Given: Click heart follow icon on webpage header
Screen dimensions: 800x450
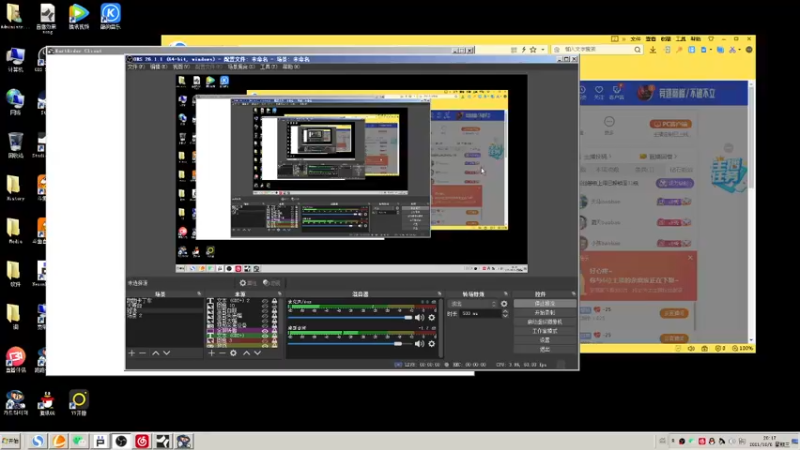Looking at the screenshot, I should tap(599, 90).
